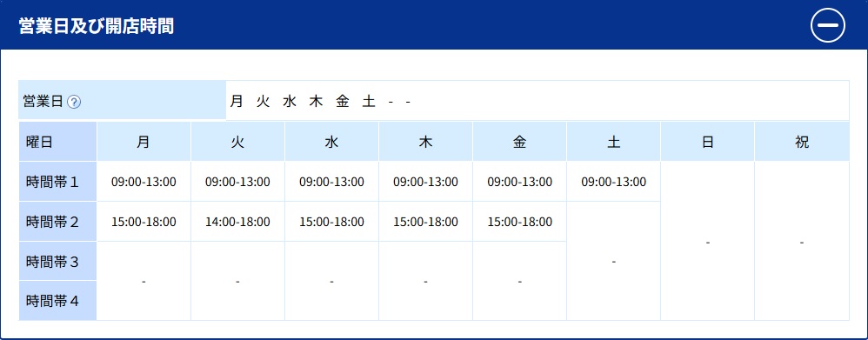Click Friday's dash cell for 時間帯３-４
This screenshot has height=340, width=868.
point(519,281)
